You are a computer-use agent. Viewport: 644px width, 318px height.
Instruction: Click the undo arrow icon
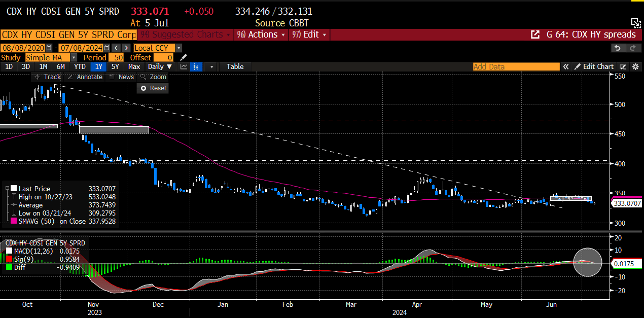(617, 48)
